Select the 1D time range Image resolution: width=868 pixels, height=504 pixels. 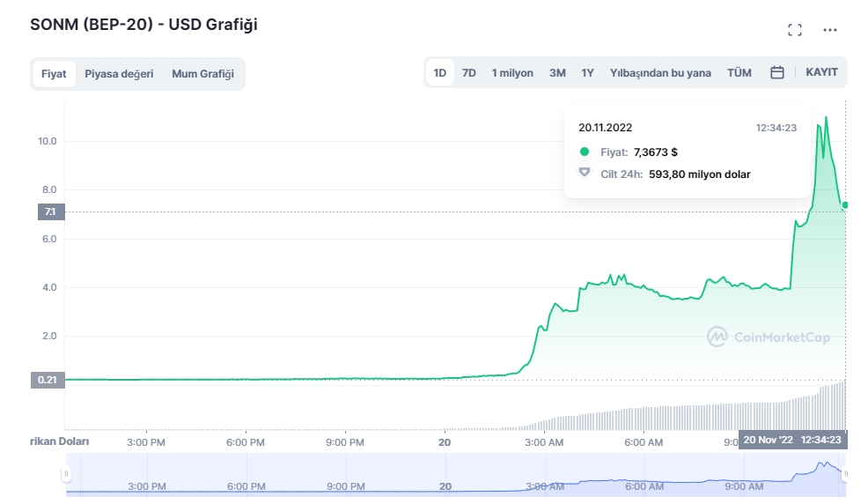pyautogui.click(x=440, y=73)
